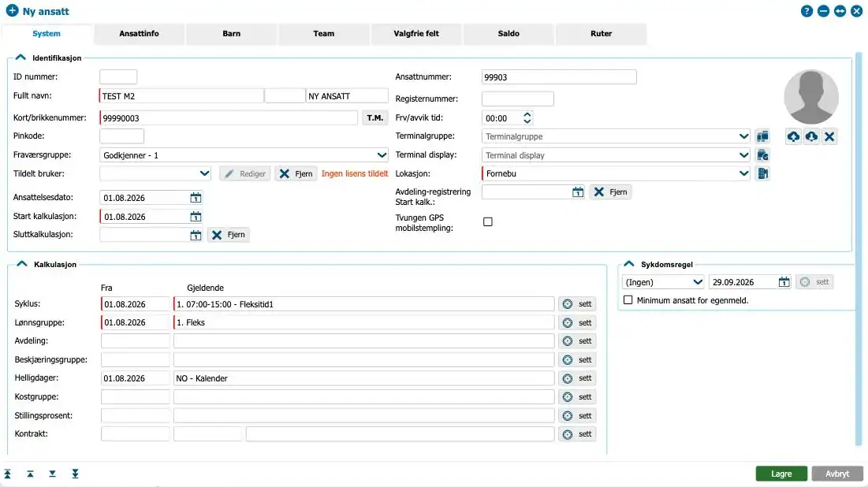The image size is (868, 487).
Task: Collapse the Kalkulasjon section
Action: click(x=21, y=264)
